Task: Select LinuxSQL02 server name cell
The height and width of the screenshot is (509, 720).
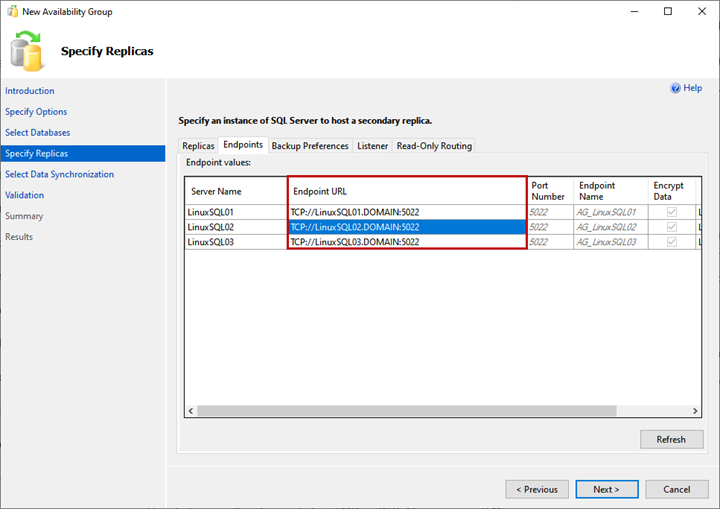Action: coord(236,227)
